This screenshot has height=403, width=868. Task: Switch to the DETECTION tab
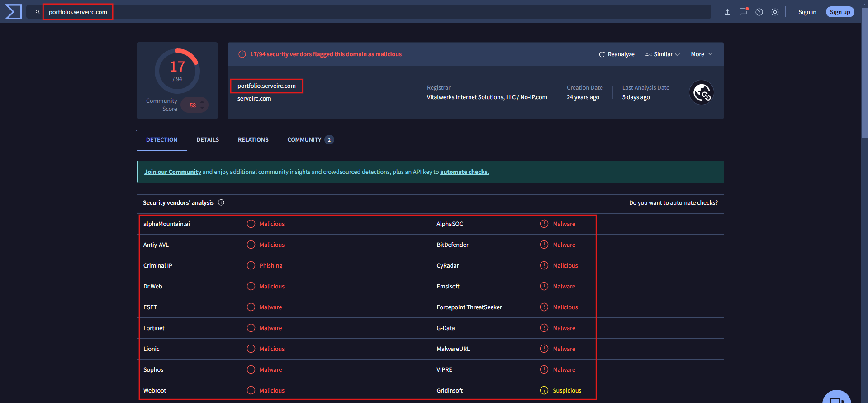point(161,140)
